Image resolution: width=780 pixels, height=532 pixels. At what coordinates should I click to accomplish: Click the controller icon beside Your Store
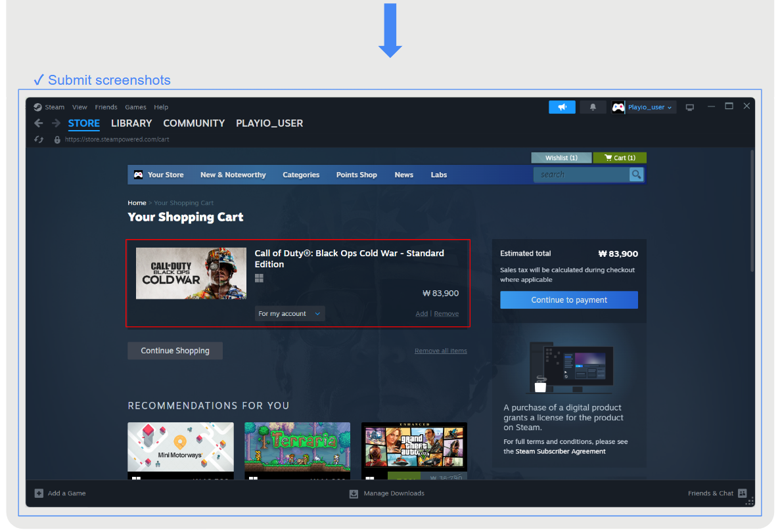tap(138, 175)
